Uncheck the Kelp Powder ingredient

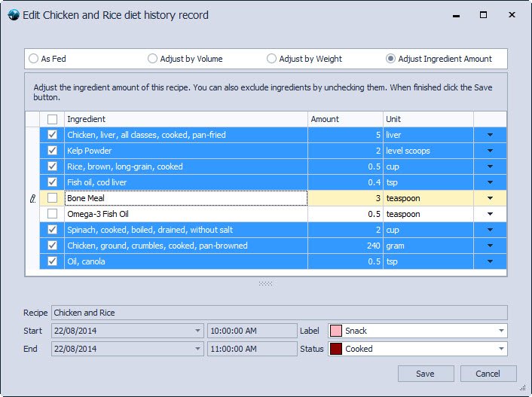click(52, 151)
